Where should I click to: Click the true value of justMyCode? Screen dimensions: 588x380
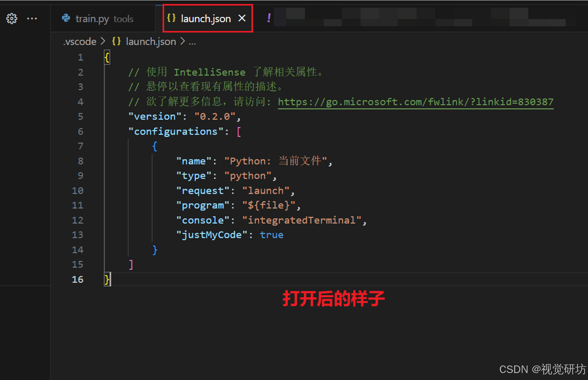pos(271,235)
